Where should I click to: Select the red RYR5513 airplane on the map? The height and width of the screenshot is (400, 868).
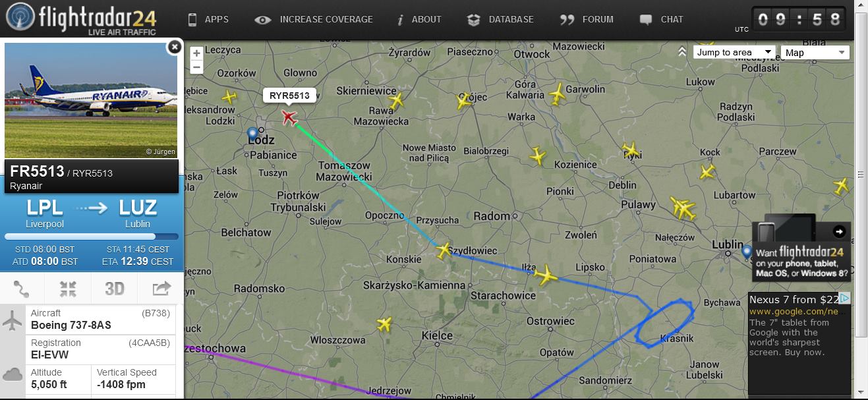click(x=289, y=117)
